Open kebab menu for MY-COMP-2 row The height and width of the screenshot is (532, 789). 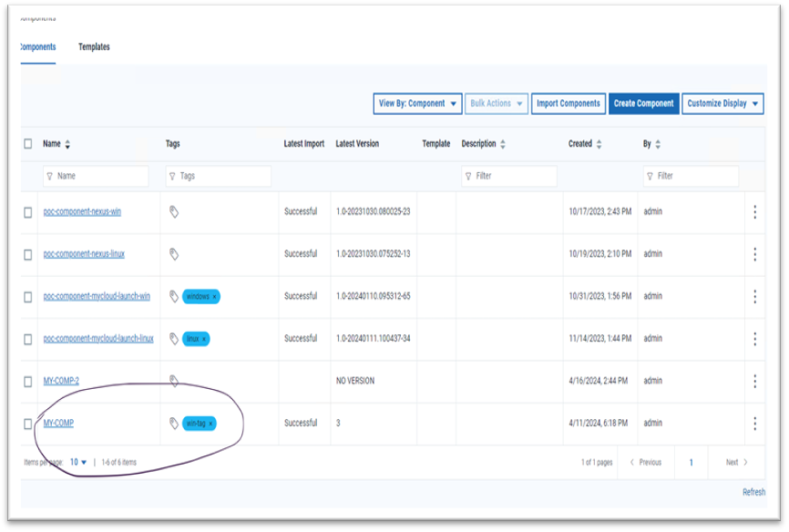(x=754, y=381)
